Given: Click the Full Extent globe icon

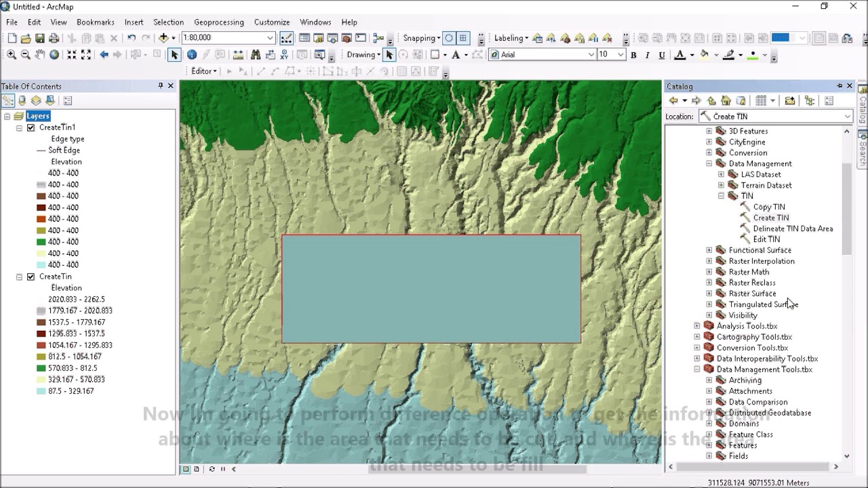Looking at the screenshot, I should pos(54,55).
